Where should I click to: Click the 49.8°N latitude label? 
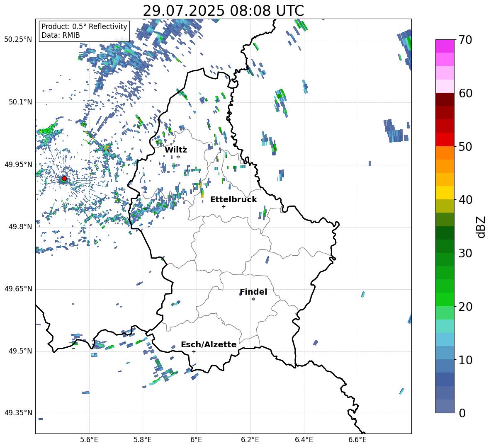[20, 227]
